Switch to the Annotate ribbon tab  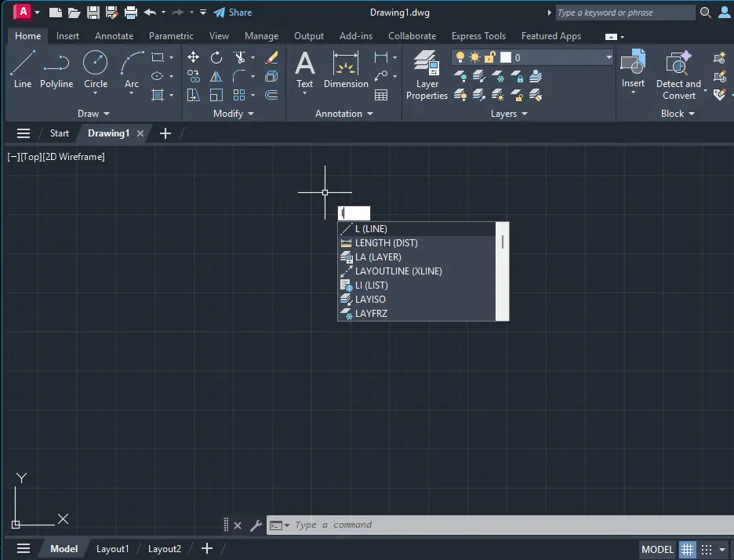pos(114,36)
